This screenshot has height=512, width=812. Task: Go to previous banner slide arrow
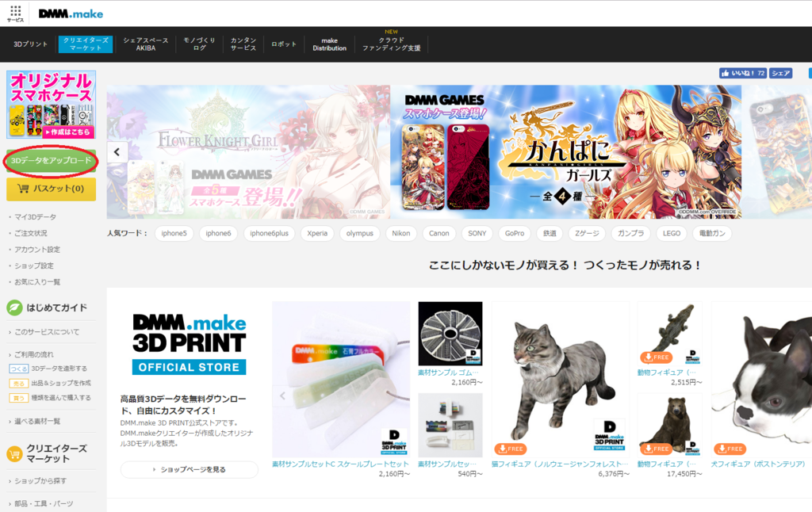click(x=117, y=152)
